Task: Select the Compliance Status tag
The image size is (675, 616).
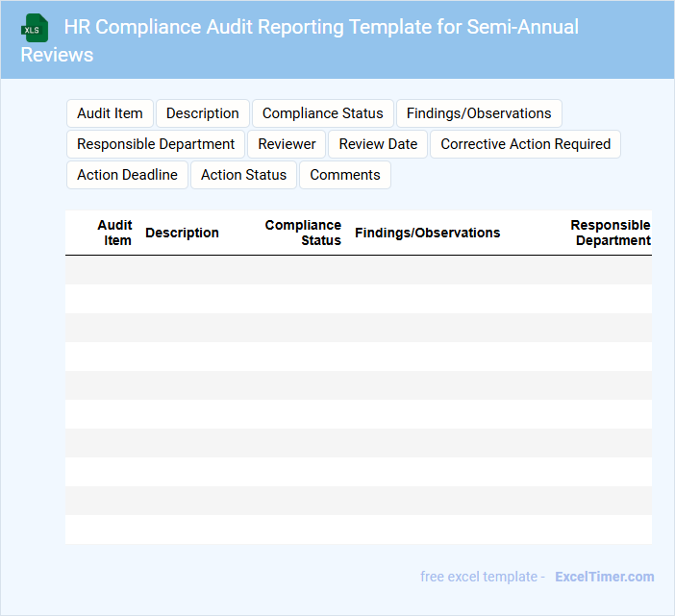Action: click(323, 113)
